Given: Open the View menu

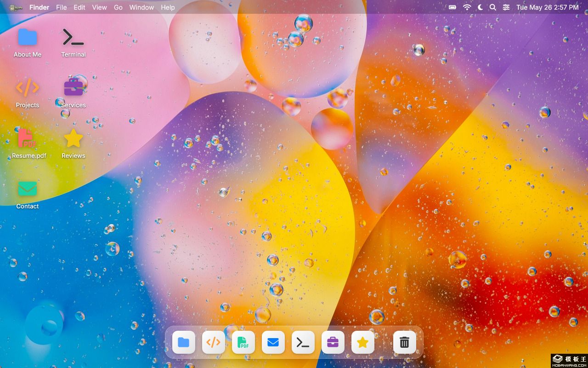Looking at the screenshot, I should pyautogui.click(x=100, y=7).
